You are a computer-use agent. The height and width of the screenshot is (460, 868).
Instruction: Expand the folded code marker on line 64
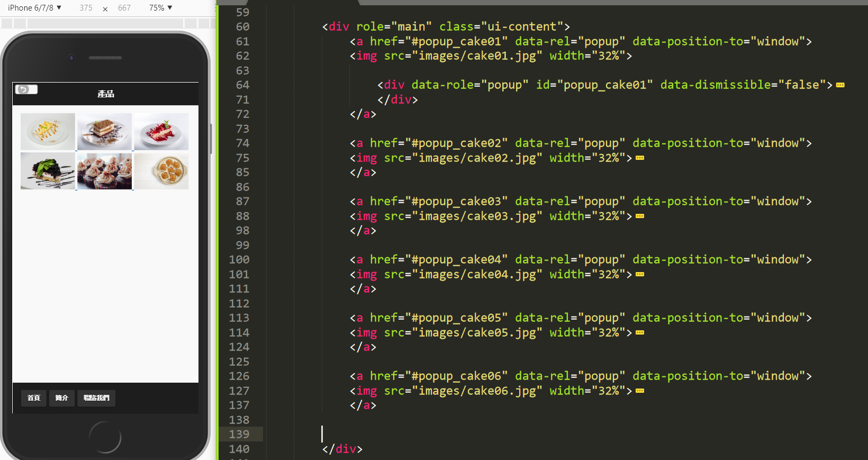[840, 85]
